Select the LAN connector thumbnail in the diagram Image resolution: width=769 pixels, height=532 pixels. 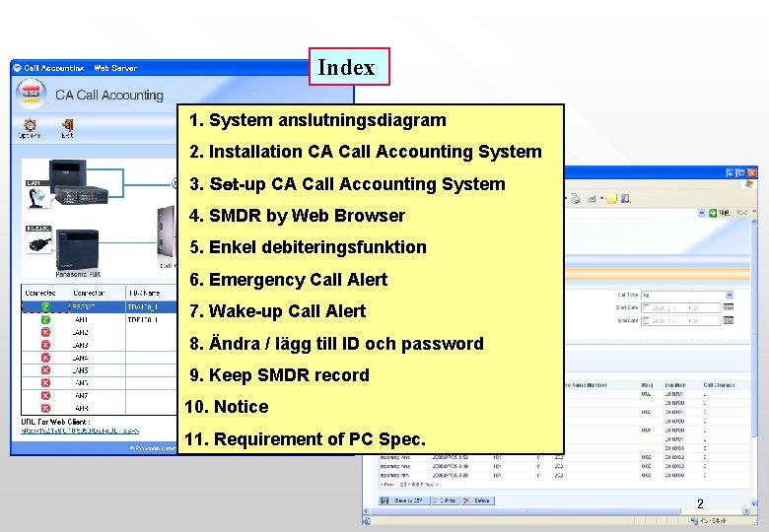coord(35,195)
